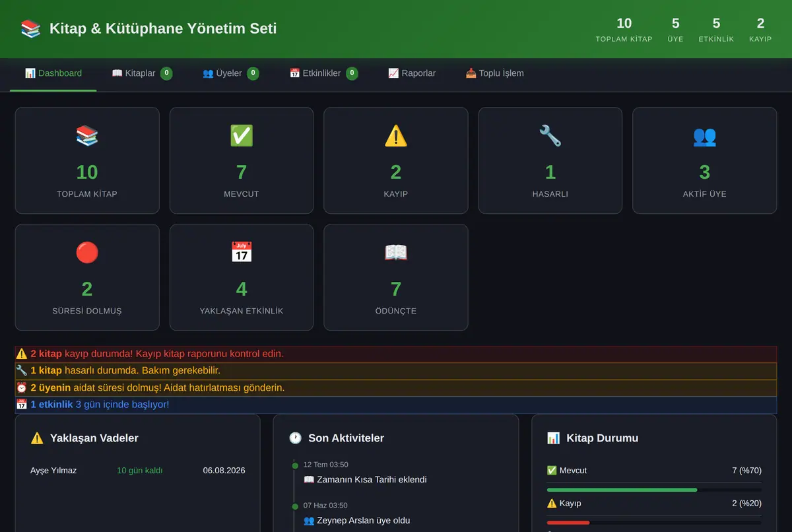Click the calendar icon in event alert

pyautogui.click(x=22, y=405)
